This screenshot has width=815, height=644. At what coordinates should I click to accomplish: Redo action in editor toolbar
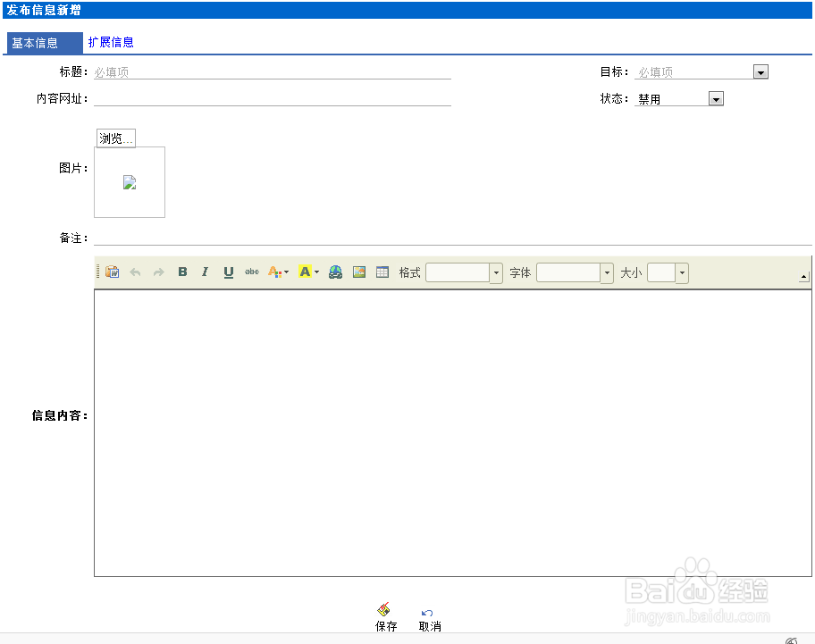[158, 272]
